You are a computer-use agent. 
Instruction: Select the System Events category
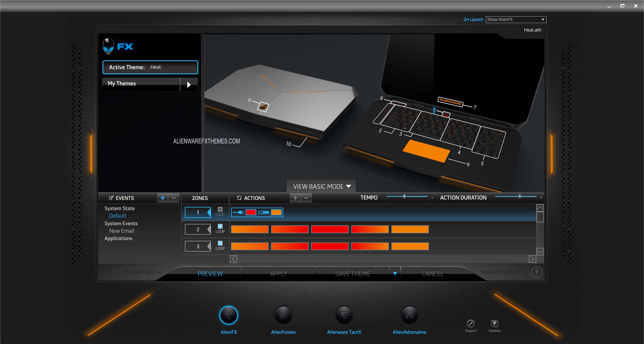tap(121, 223)
